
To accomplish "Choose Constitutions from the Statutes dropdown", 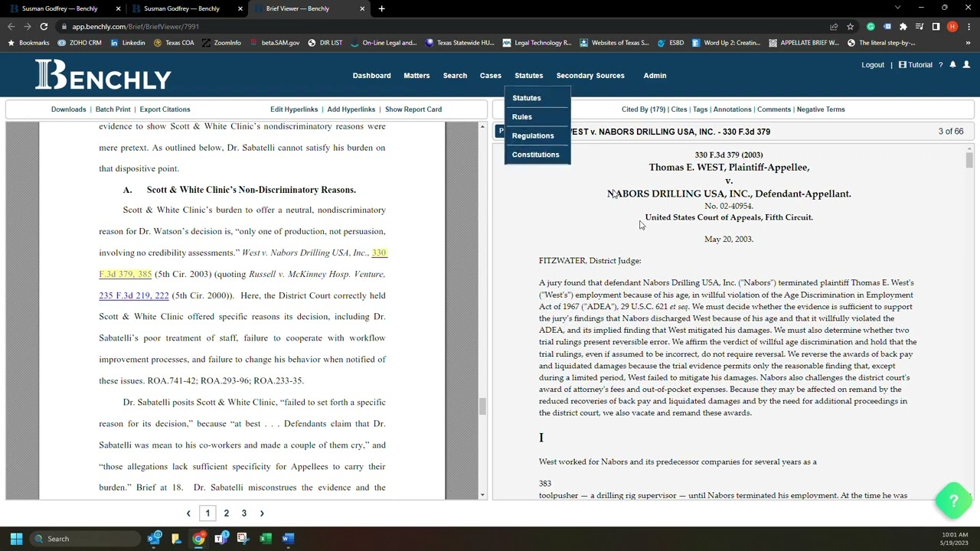I will [536, 155].
